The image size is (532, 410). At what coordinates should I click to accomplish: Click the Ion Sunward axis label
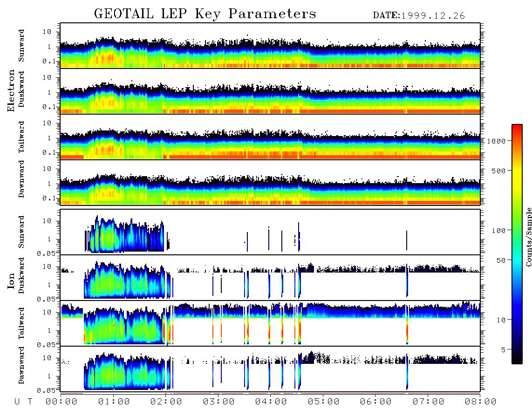[x=21, y=232]
